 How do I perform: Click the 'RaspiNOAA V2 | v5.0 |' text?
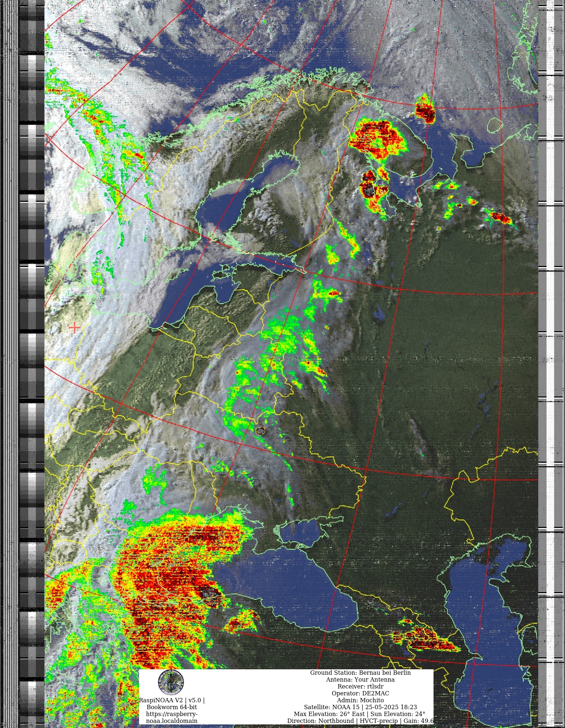(172, 700)
